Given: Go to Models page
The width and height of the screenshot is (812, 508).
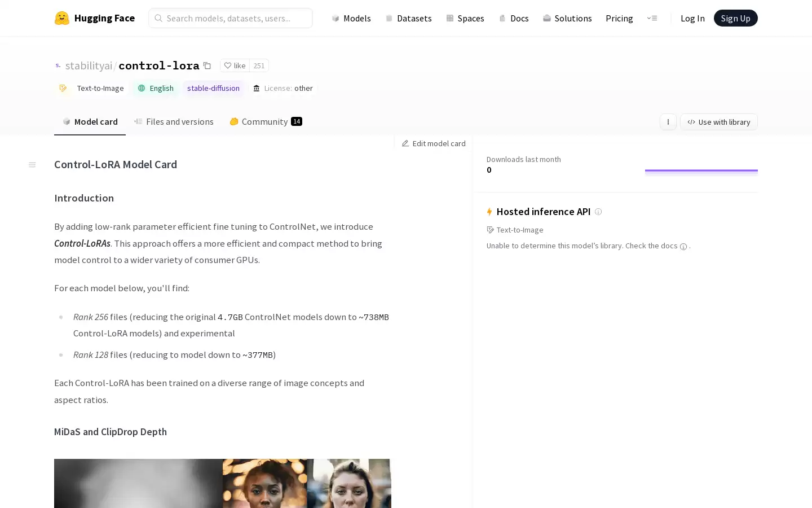Looking at the screenshot, I should tap(351, 18).
